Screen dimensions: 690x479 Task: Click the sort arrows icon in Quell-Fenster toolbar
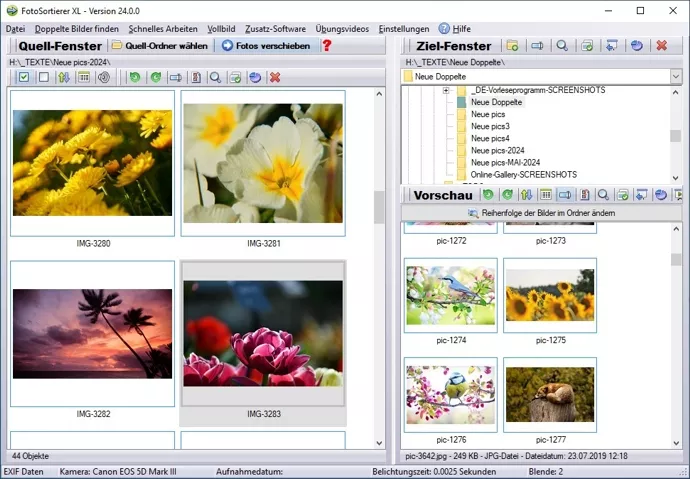pos(64,78)
